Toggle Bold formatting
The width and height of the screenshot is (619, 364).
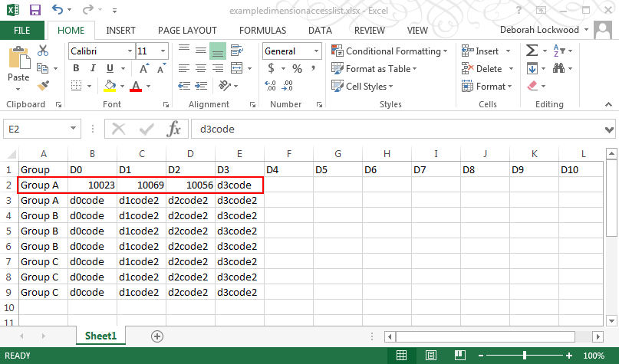click(x=76, y=69)
